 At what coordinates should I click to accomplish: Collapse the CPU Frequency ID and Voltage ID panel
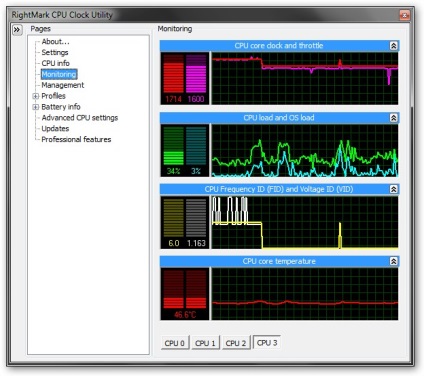(x=393, y=189)
